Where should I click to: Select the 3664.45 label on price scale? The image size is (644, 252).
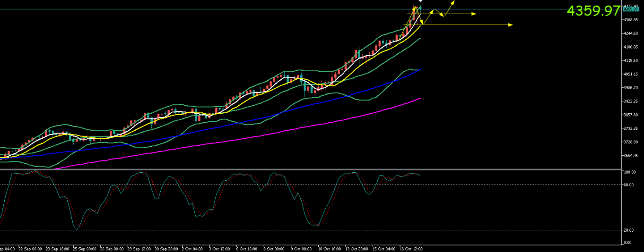coord(630,156)
